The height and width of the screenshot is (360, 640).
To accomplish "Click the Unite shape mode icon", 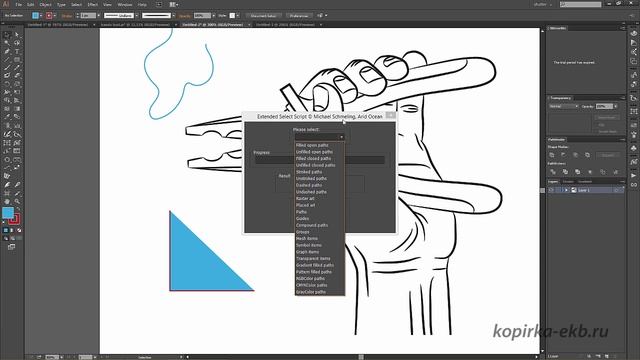I will (x=552, y=155).
